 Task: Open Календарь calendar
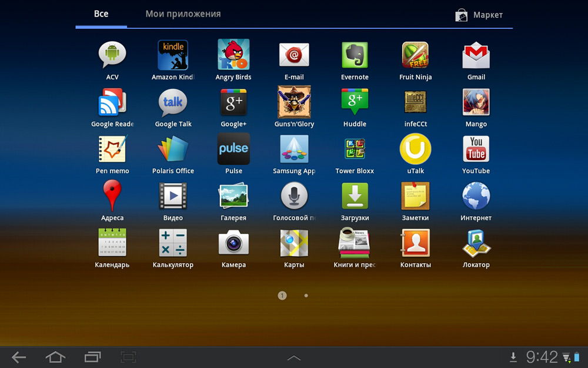(112, 243)
